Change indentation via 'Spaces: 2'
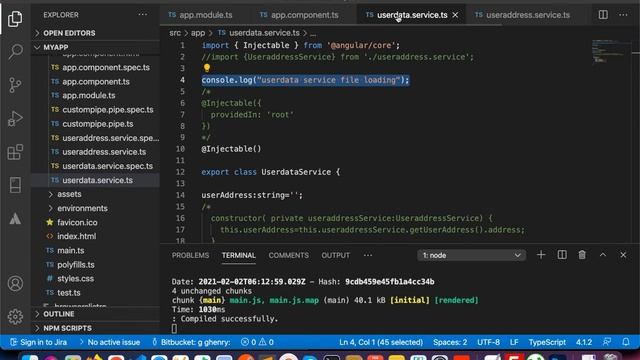The height and width of the screenshot is (360, 640). [x=450, y=342]
